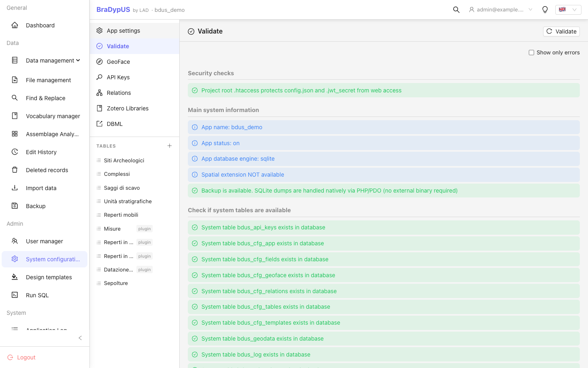This screenshot has height=368, width=588.
Task: Click the bdus_api_keys system table row
Action: (384, 227)
